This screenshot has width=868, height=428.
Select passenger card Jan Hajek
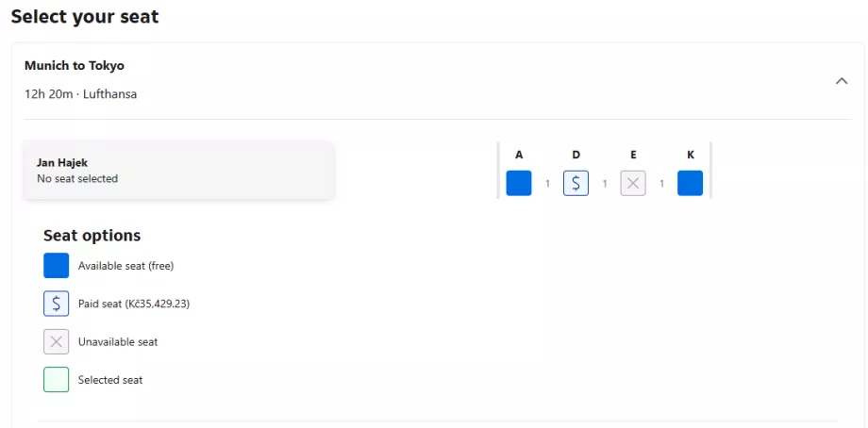tap(178, 170)
